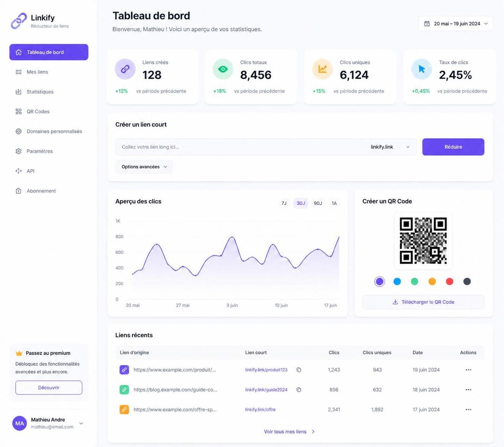Click the Réduire button
Image resolution: width=504 pixels, height=447 pixels.
(453, 147)
